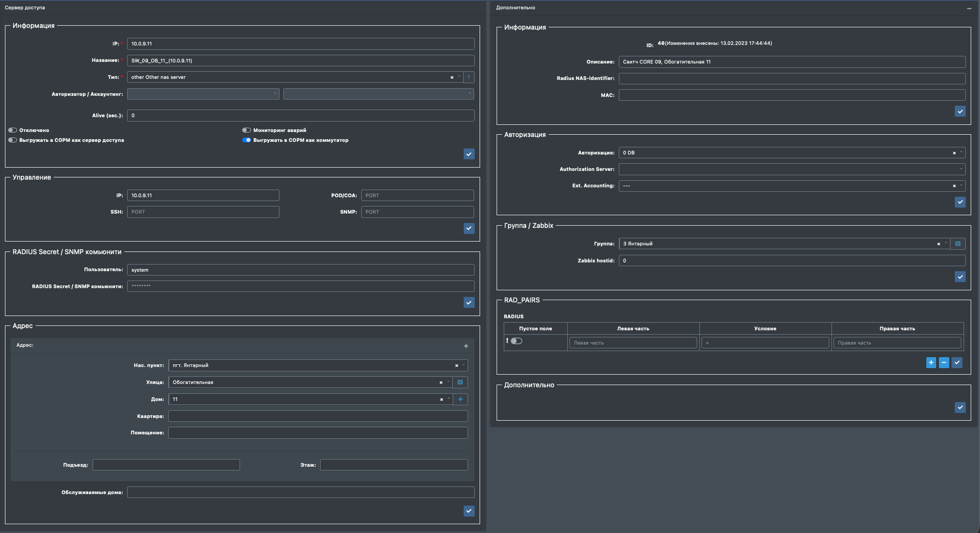Click the SSH port field
Image resolution: width=980 pixels, height=533 pixels.
[x=203, y=212]
